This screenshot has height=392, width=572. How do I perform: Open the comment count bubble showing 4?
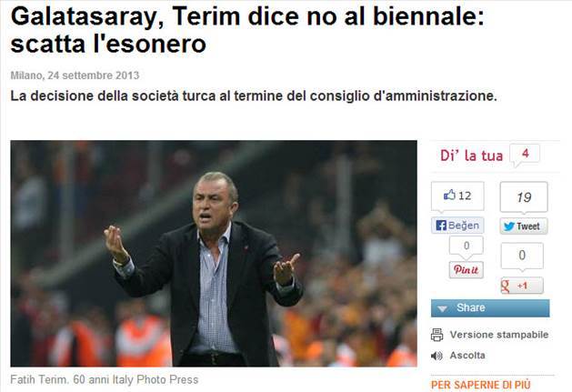click(x=524, y=154)
